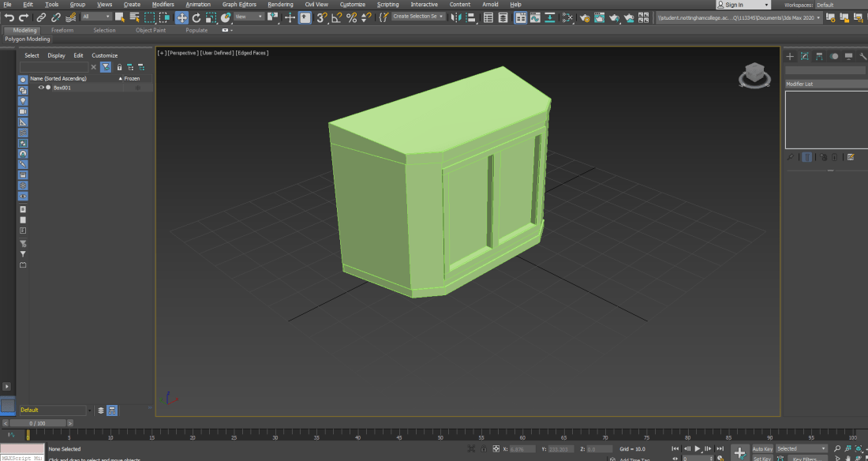
Task: Click the Perspective viewport label
Action: tap(183, 53)
